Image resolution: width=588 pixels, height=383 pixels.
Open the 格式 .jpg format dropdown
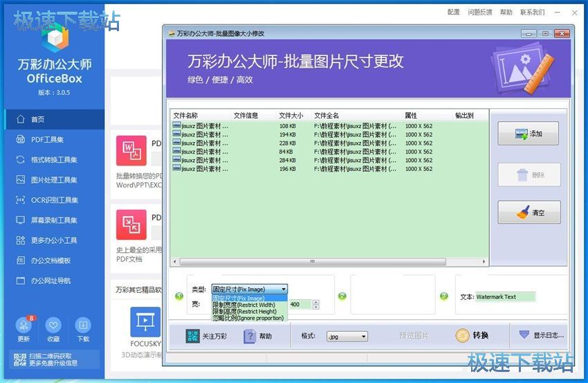(x=347, y=337)
